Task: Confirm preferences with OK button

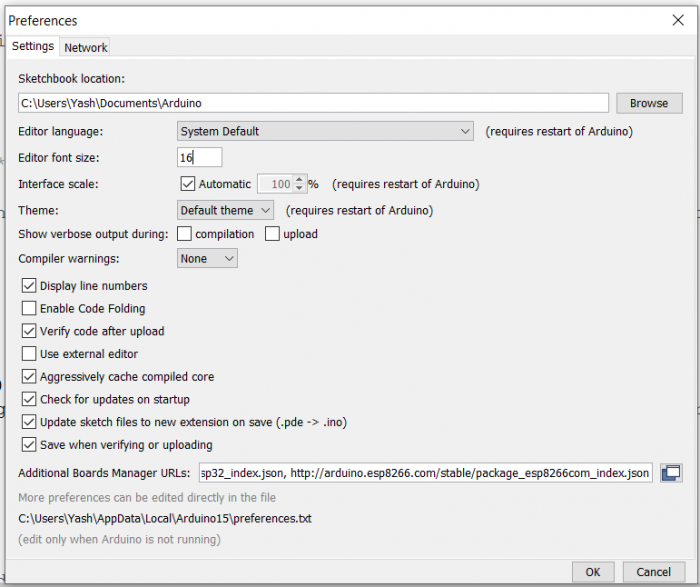Action: 593,572
